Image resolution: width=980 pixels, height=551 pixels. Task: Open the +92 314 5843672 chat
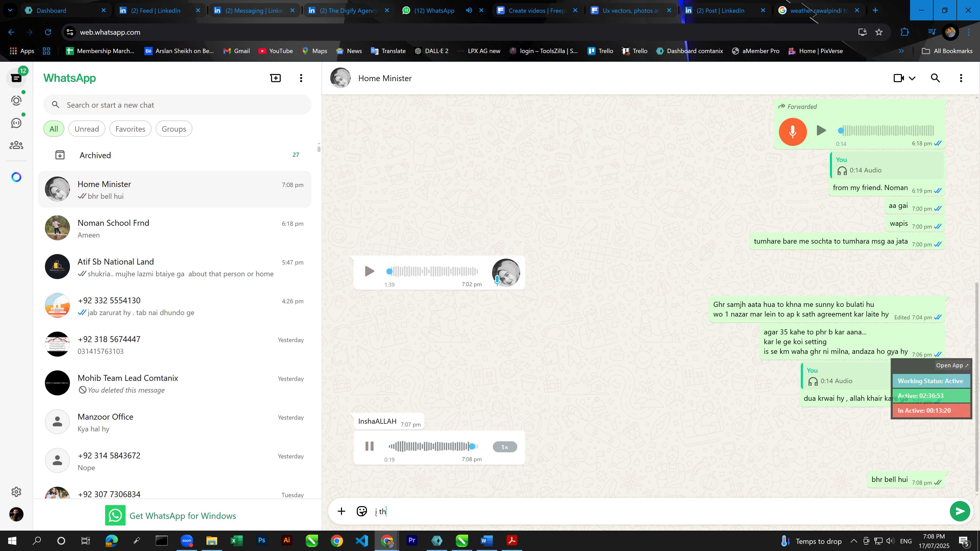(175, 461)
